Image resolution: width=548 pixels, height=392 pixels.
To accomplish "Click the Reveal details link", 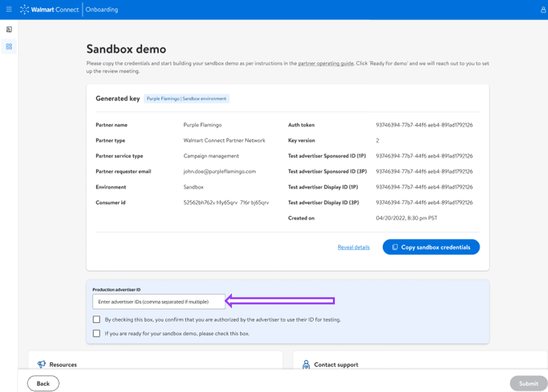I will [x=354, y=247].
